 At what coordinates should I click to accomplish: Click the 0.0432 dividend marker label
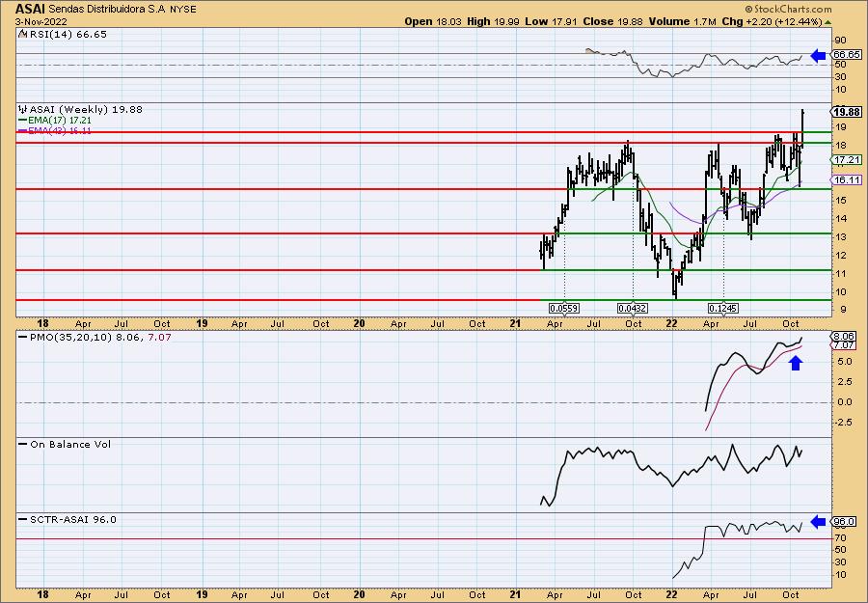click(632, 308)
